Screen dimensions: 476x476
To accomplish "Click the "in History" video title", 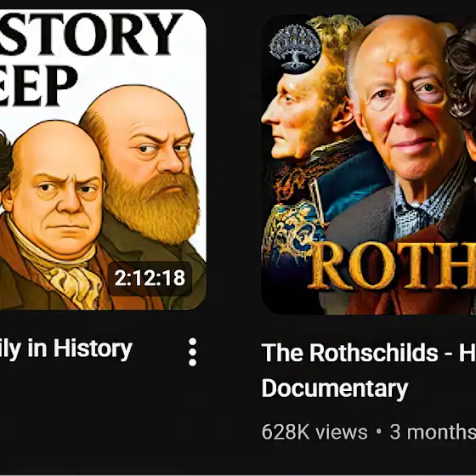I will pos(66,349).
